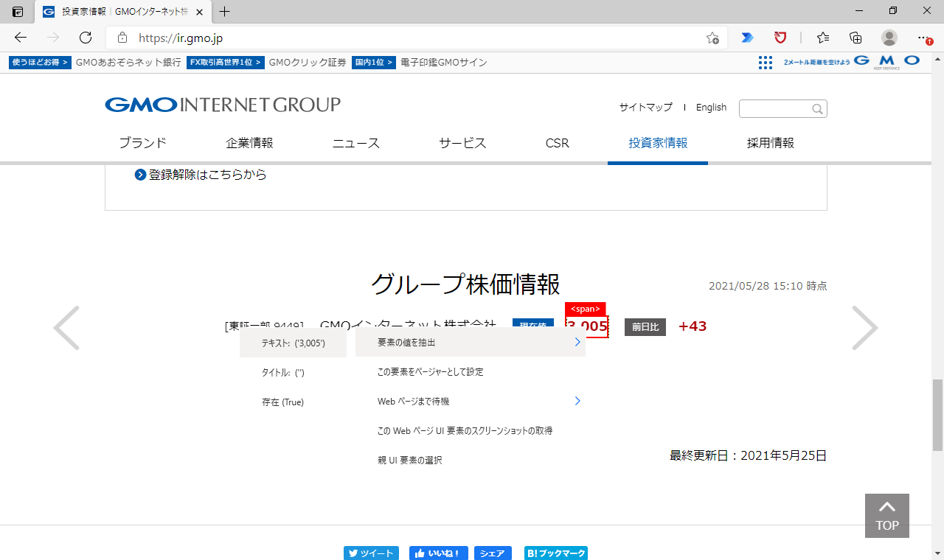Click the グループ株価情報 heading
944x560 pixels.
tap(465, 284)
